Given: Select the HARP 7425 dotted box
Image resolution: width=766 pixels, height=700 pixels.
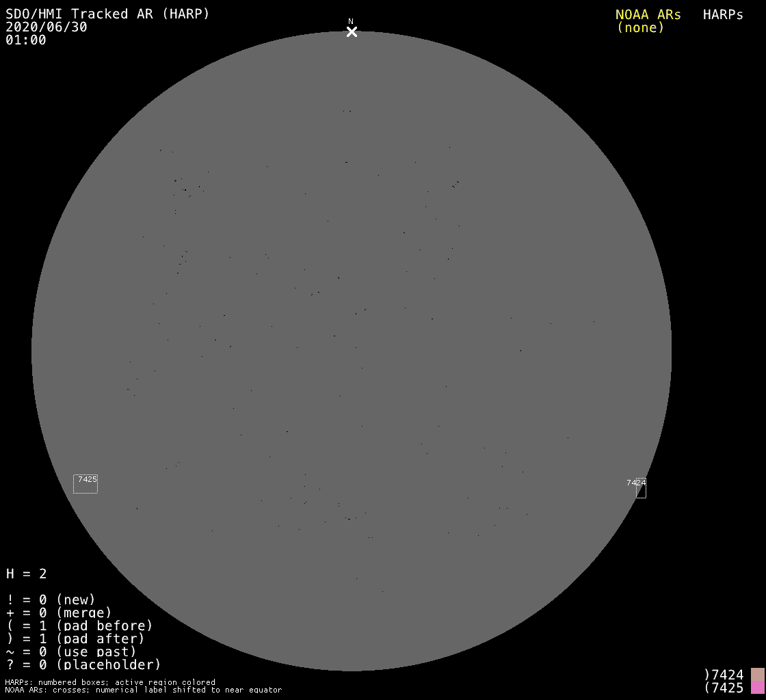Looking at the screenshot, I should pos(85,484).
